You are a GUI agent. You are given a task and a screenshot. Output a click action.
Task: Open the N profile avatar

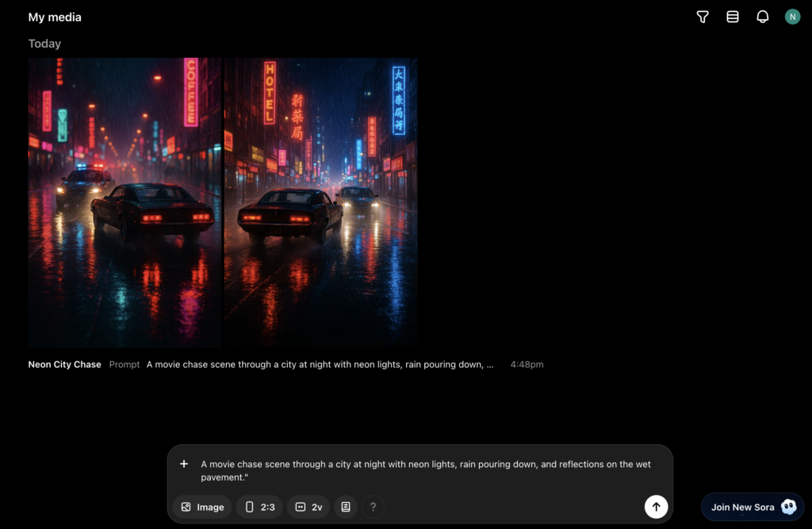pos(792,17)
